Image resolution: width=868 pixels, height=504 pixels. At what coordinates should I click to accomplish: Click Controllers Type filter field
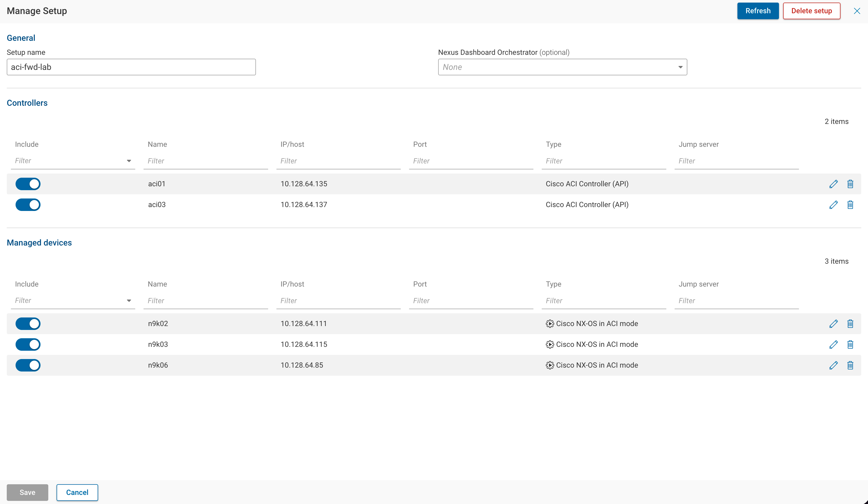pos(604,161)
